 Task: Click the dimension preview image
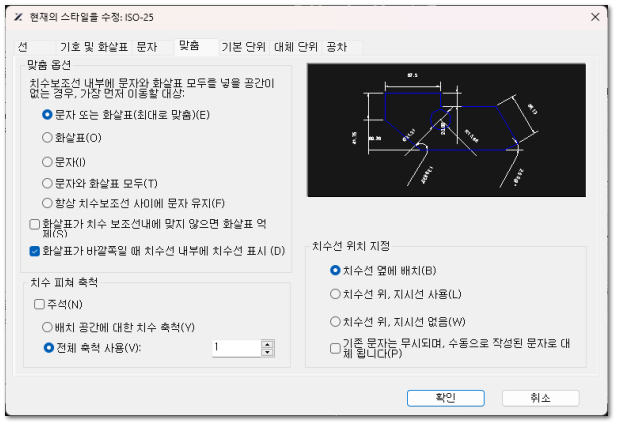click(x=446, y=130)
